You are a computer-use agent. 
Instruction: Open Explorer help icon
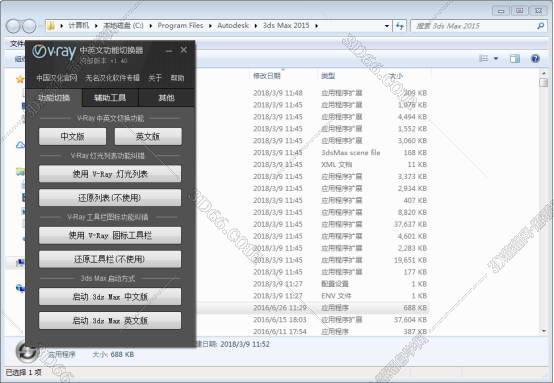(x=535, y=59)
